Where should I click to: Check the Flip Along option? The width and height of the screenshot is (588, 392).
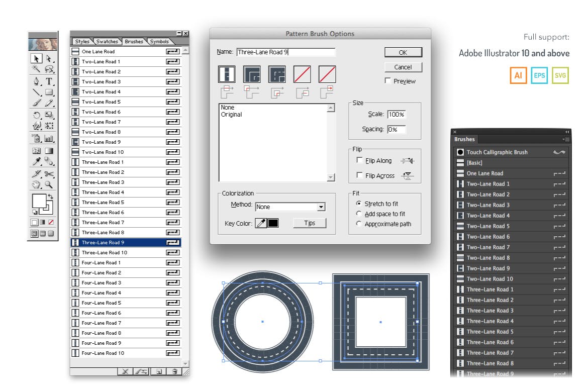point(359,160)
